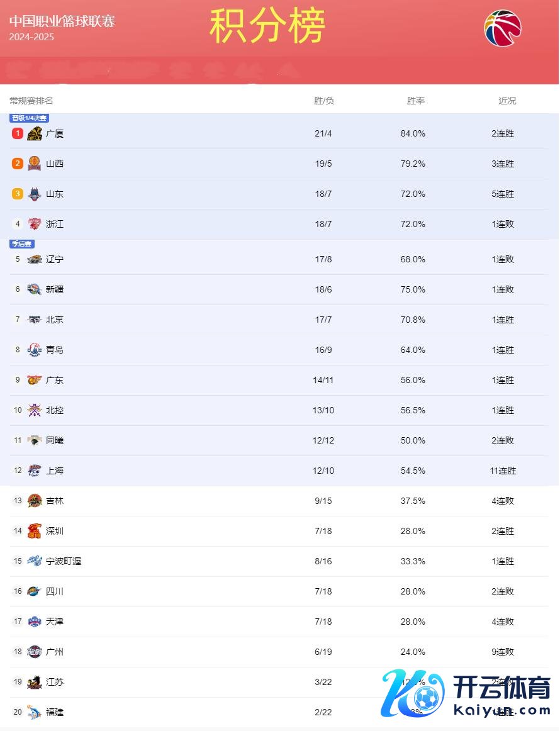The image size is (560, 731).
Task: Select the 青岛 team name
Action: [x=55, y=350]
